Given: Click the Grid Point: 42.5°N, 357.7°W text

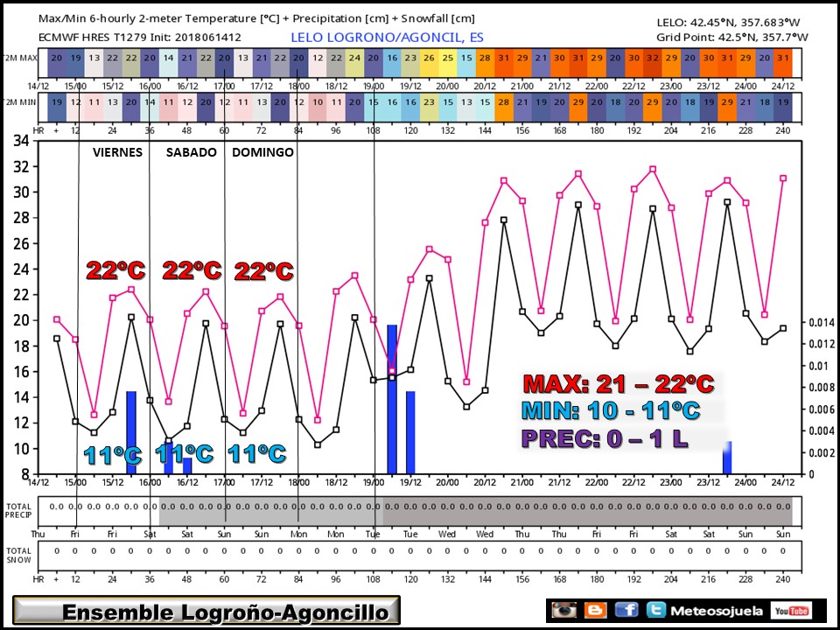Looking at the screenshot, I should (731, 37).
